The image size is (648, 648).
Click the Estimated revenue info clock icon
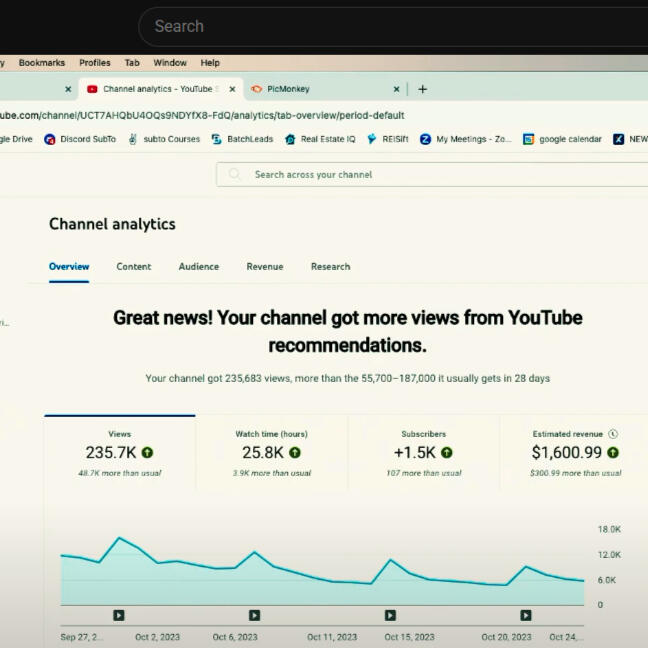pyautogui.click(x=613, y=434)
